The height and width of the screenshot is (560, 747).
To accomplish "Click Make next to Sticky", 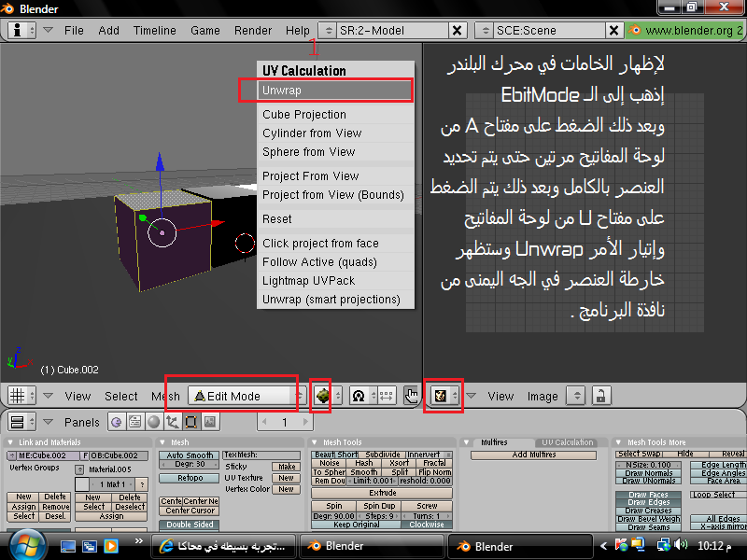I will [x=287, y=467].
